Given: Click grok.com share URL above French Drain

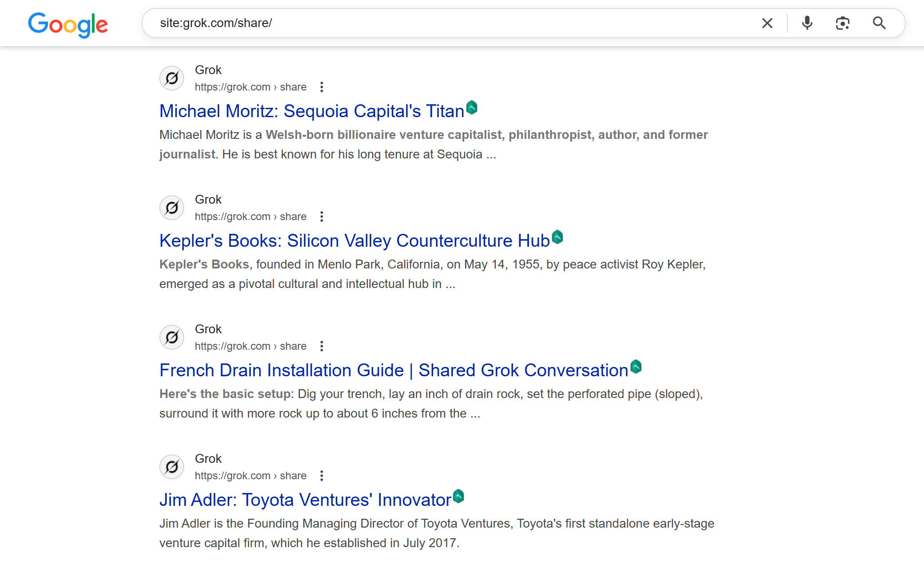Looking at the screenshot, I should coord(251,346).
